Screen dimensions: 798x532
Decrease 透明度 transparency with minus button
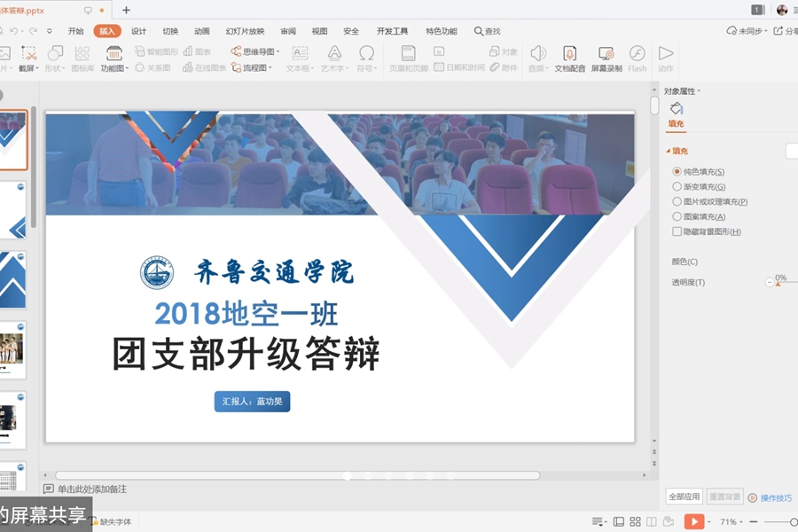[769, 282]
